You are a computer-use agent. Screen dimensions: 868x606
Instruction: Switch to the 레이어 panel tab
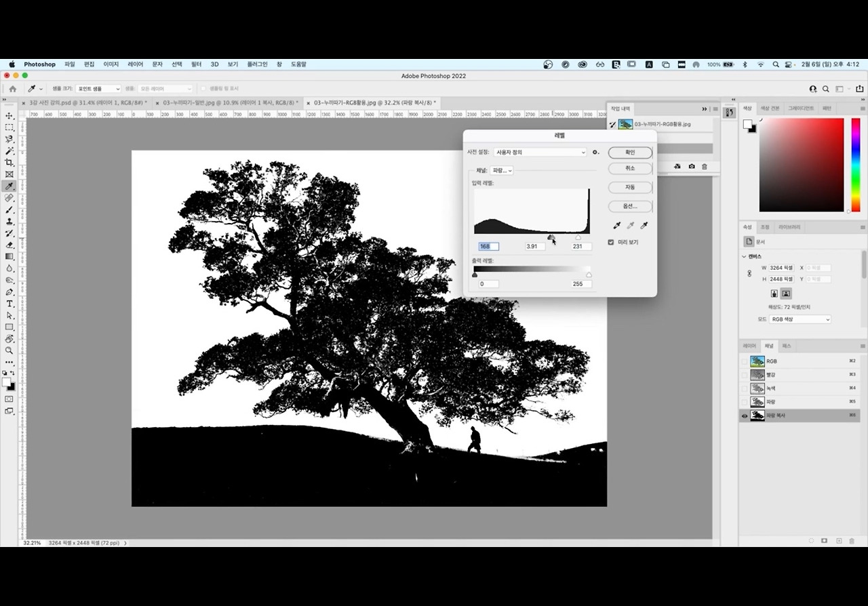749,346
